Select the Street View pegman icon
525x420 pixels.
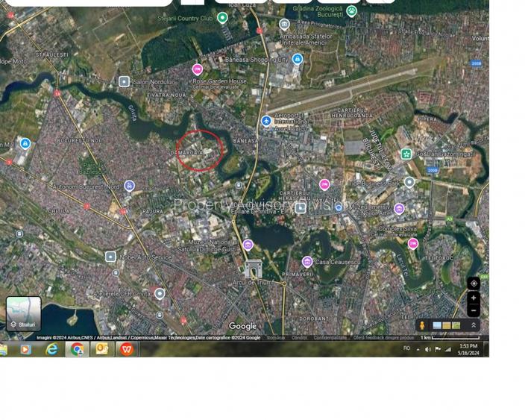(422, 326)
